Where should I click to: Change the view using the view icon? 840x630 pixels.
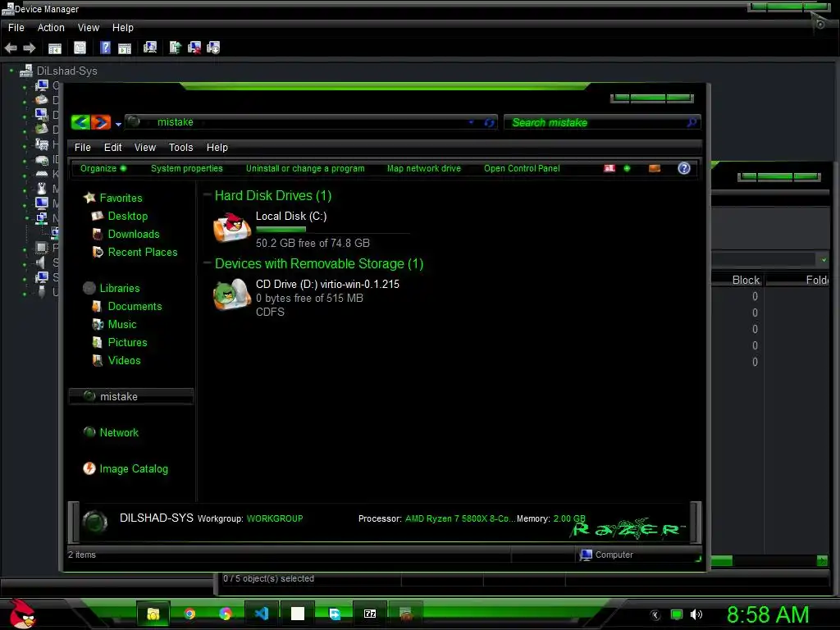609,168
